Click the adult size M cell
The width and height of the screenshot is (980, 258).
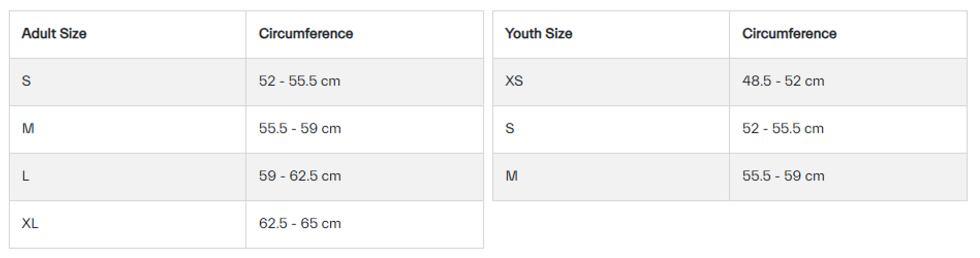28,128
